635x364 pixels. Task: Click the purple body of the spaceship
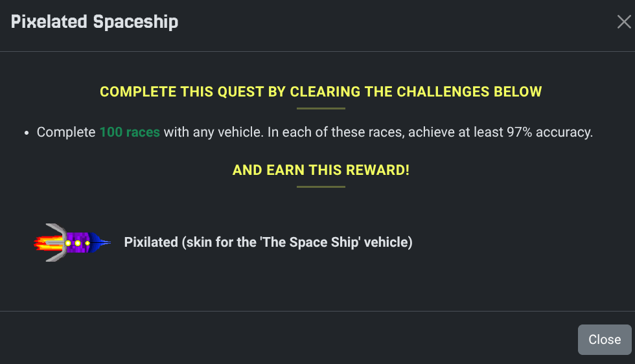(78, 236)
